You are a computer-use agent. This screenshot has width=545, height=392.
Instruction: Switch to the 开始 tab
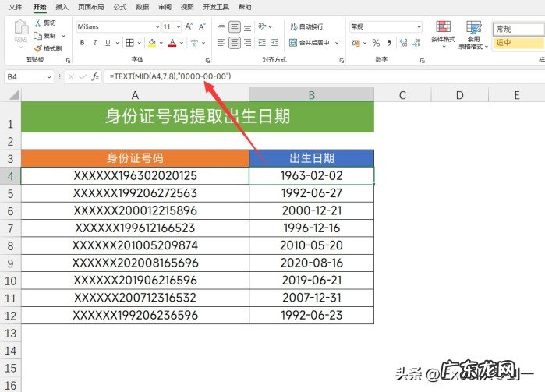click(x=40, y=7)
